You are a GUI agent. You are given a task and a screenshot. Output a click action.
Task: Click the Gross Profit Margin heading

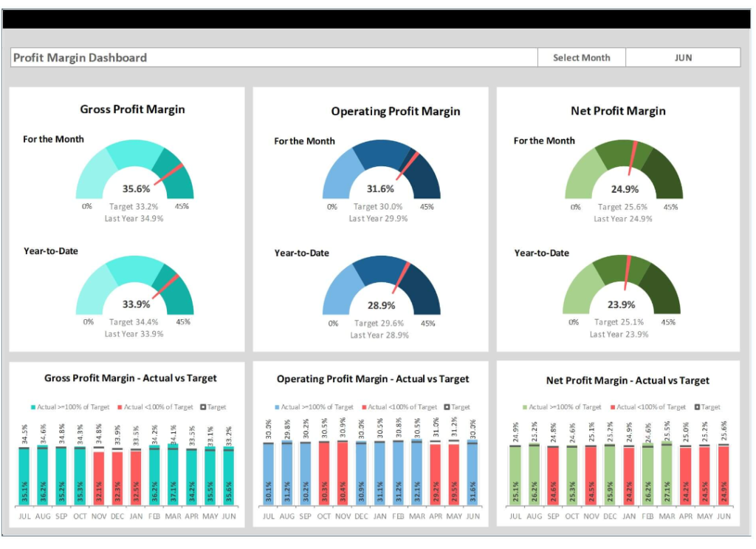pyautogui.click(x=132, y=109)
